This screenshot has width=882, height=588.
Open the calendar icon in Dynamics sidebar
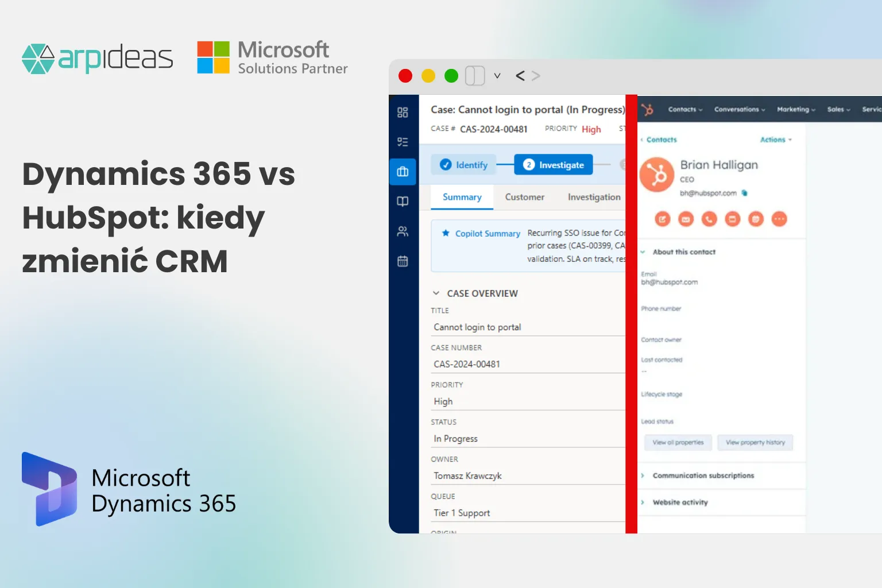pyautogui.click(x=403, y=261)
